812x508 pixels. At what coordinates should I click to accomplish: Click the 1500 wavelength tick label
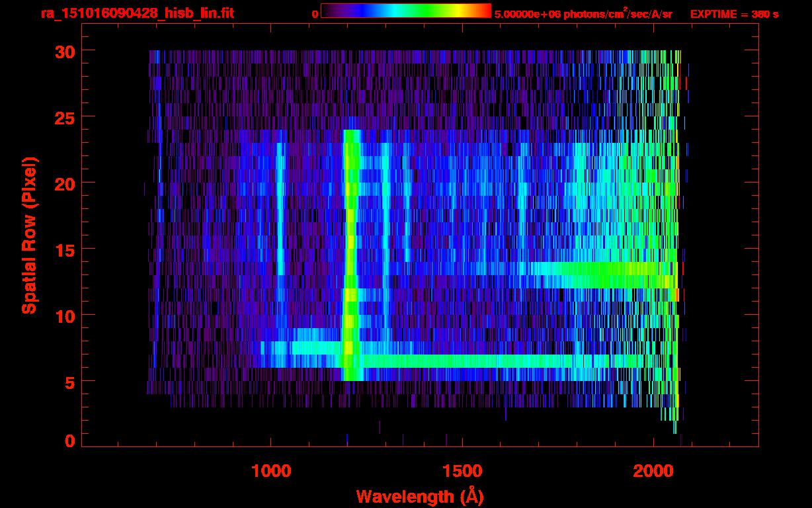coord(462,471)
